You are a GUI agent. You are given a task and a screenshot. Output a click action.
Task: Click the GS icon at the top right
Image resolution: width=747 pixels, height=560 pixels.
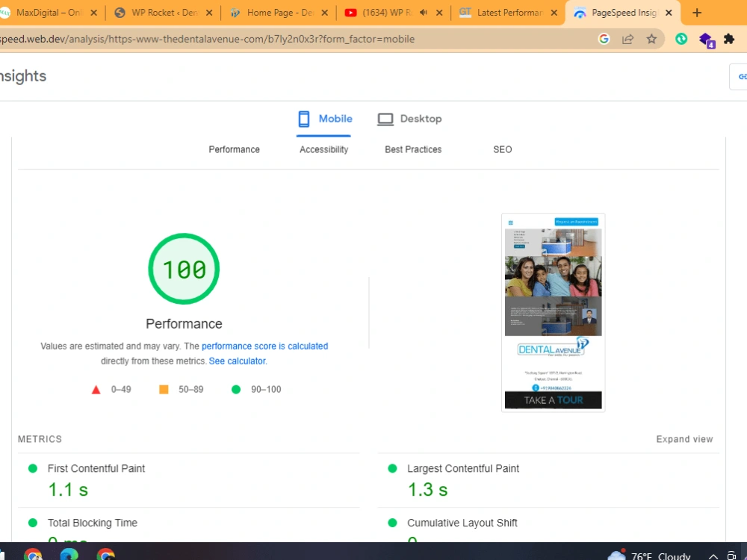742,76
